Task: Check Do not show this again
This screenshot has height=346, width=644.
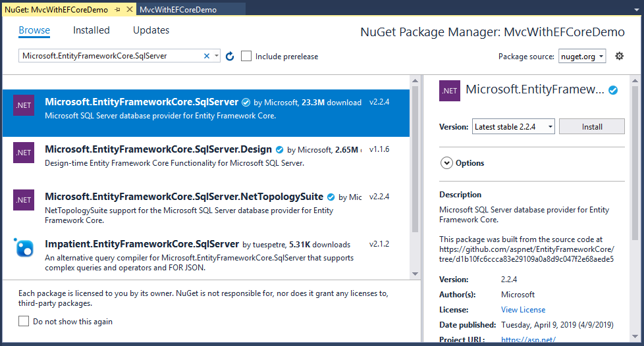Action: tap(24, 322)
